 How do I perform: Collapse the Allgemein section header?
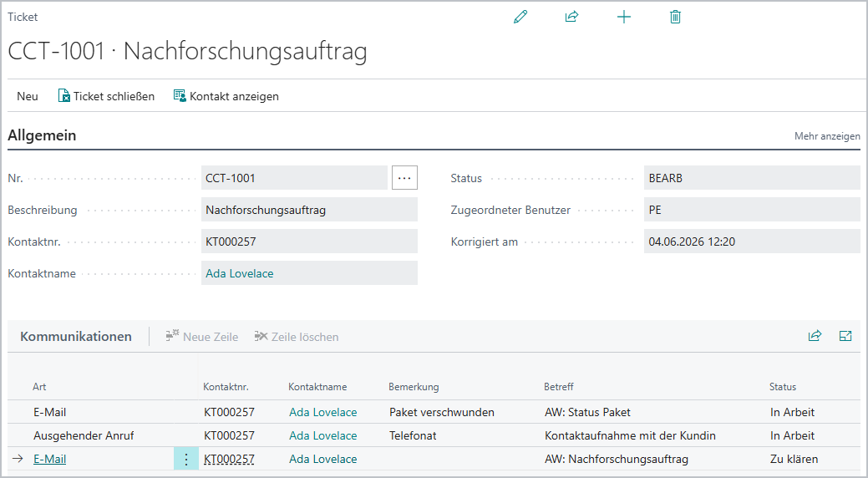42,135
